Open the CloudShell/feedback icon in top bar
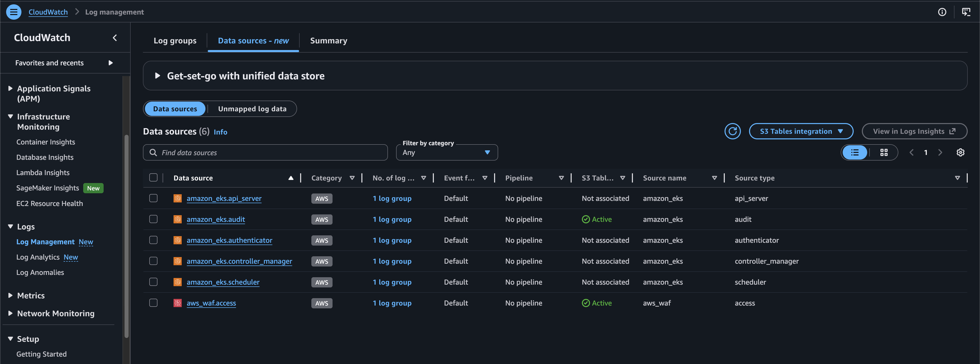Image resolution: width=980 pixels, height=364 pixels. 966,12
